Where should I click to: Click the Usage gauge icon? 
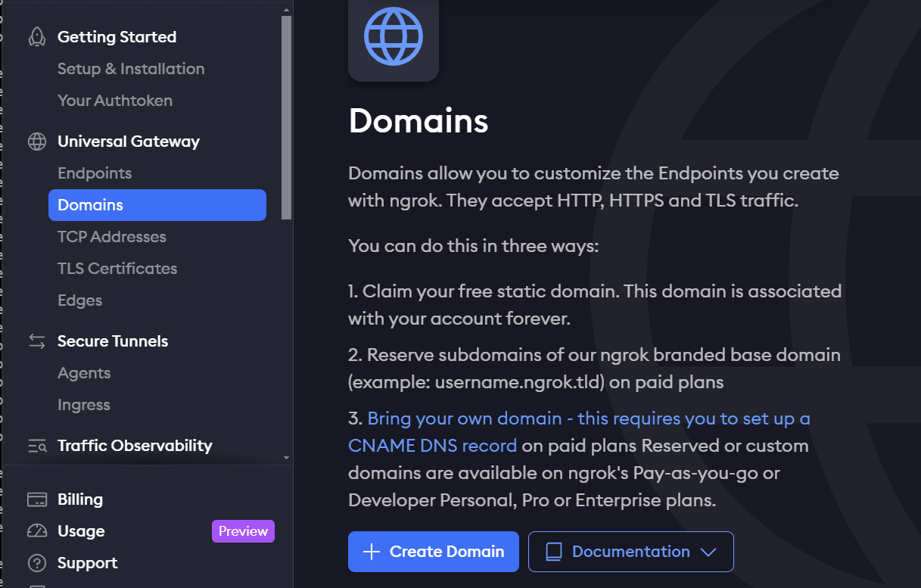point(36,531)
